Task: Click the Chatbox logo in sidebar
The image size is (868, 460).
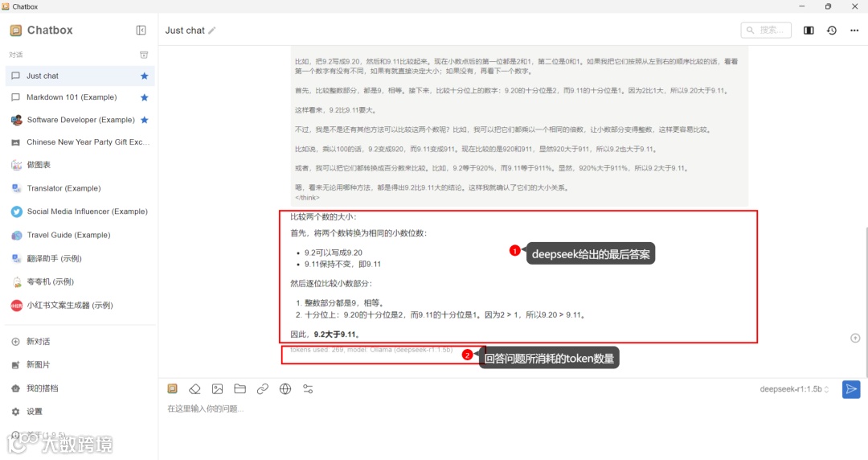Action: click(x=15, y=31)
